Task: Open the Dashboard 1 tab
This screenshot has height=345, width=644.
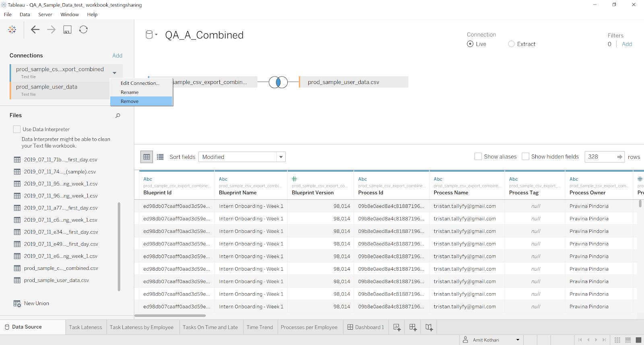Action: coord(365,327)
